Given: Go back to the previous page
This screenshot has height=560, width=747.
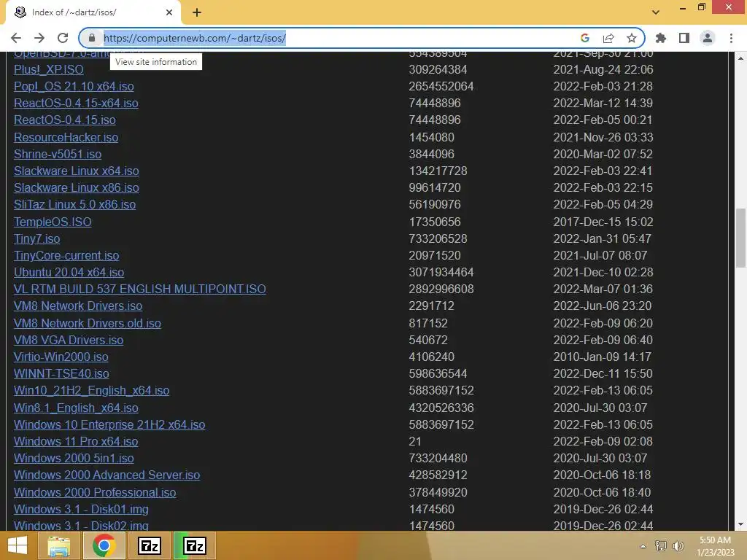Looking at the screenshot, I should [x=16, y=38].
